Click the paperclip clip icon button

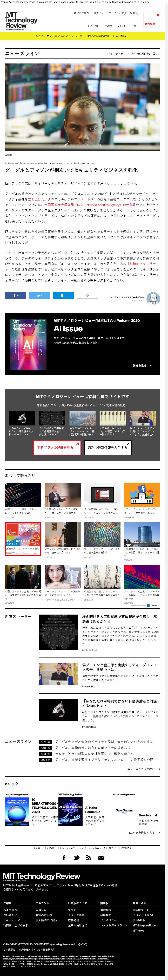[x=88, y=295]
